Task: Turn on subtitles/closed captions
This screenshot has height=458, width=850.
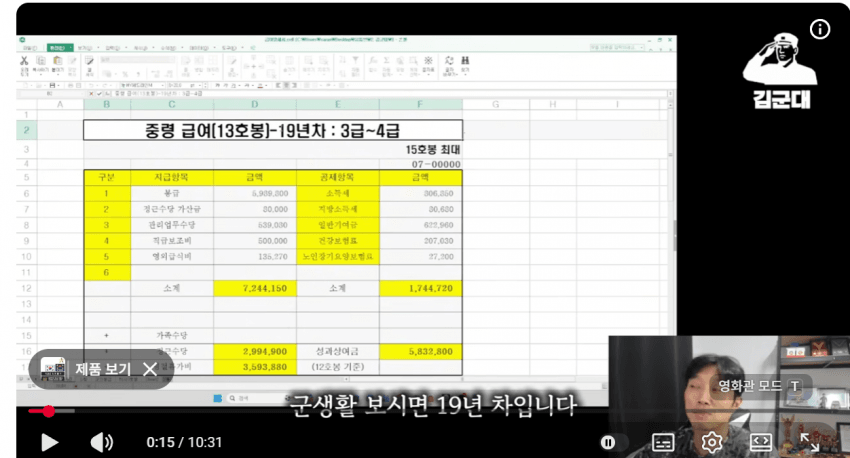Action: click(662, 443)
